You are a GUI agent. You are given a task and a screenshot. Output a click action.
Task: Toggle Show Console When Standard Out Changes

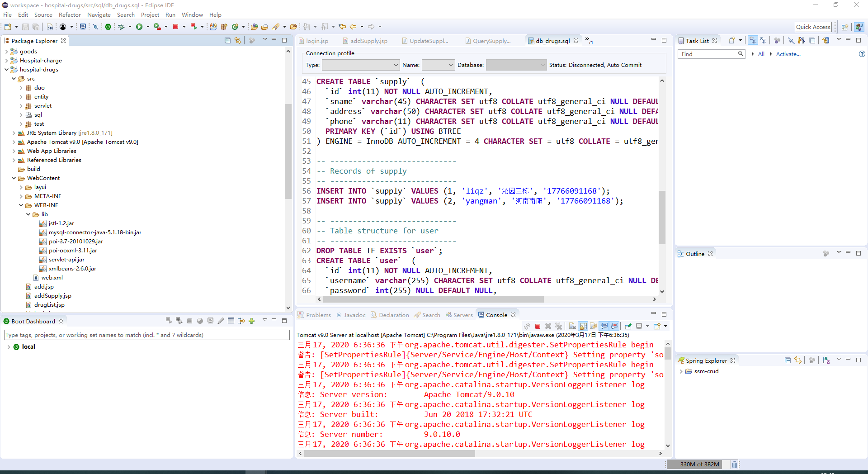[604, 326]
